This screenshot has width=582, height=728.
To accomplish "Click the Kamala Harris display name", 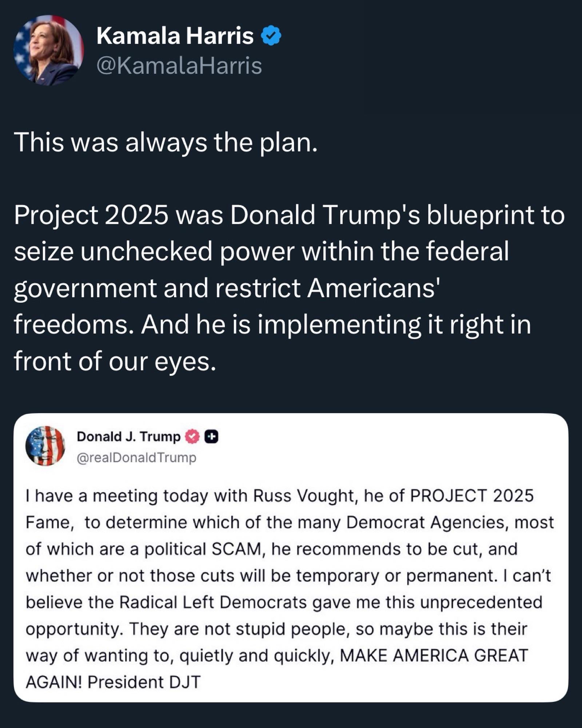I will (175, 36).
